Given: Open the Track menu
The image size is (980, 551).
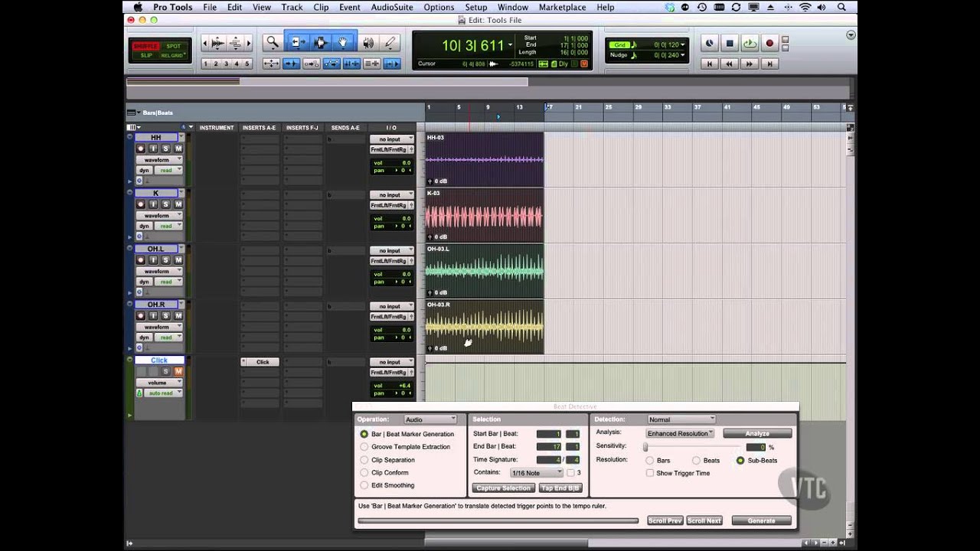Looking at the screenshot, I should click(x=292, y=7).
